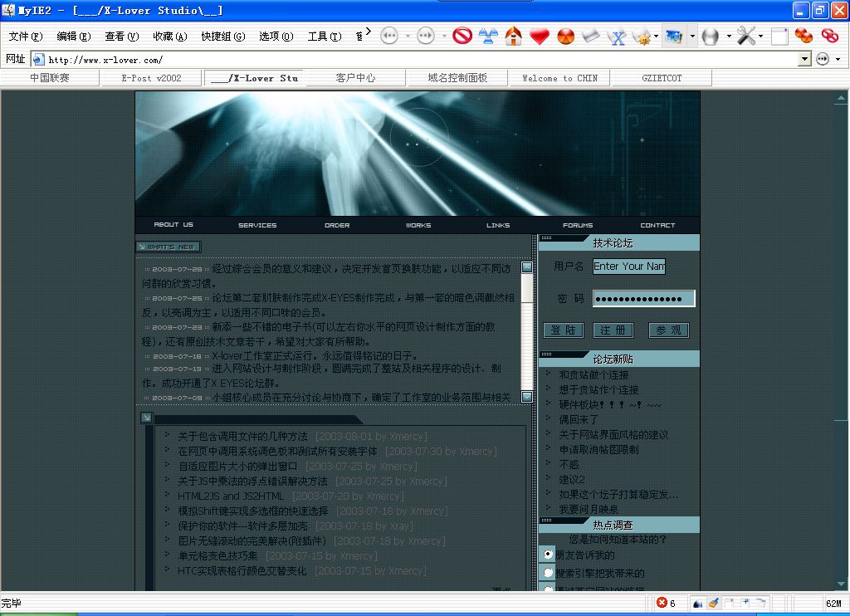Image resolution: width=850 pixels, height=616 pixels.
Task: Open the CONTACT nav link
Action: tap(657, 225)
